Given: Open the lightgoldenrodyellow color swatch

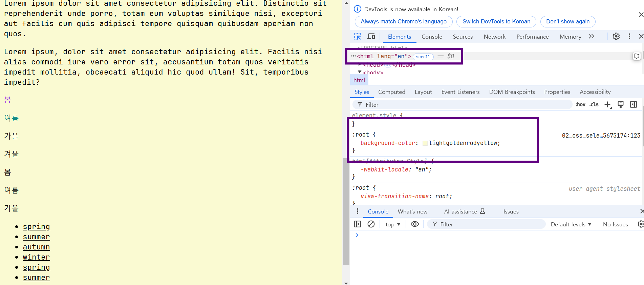Looking at the screenshot, I should (x=425, y=143).
